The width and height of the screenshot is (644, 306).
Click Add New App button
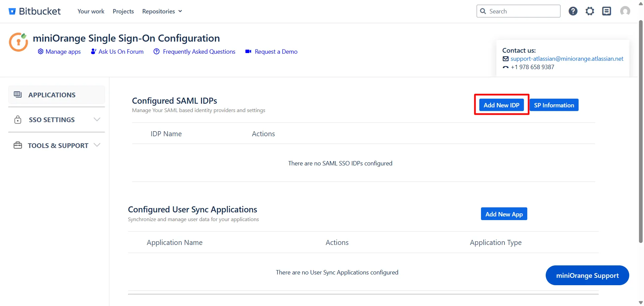click(504, 214)
